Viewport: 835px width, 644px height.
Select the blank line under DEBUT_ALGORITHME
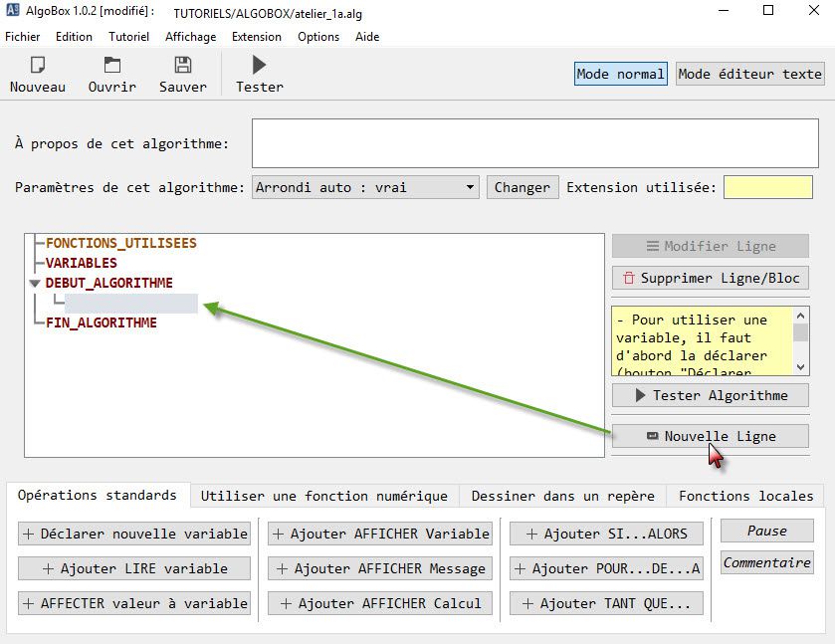pos(131,304)
